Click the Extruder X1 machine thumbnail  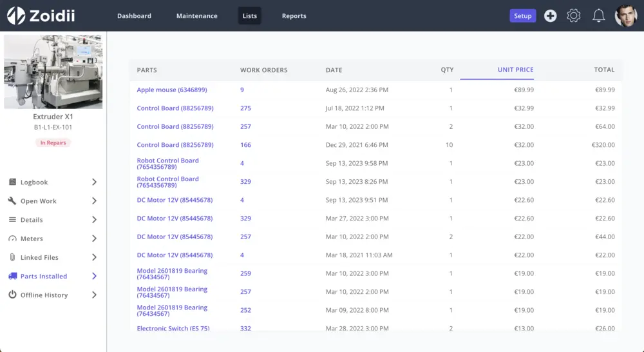pyautogui.click(x=53, y=72)
